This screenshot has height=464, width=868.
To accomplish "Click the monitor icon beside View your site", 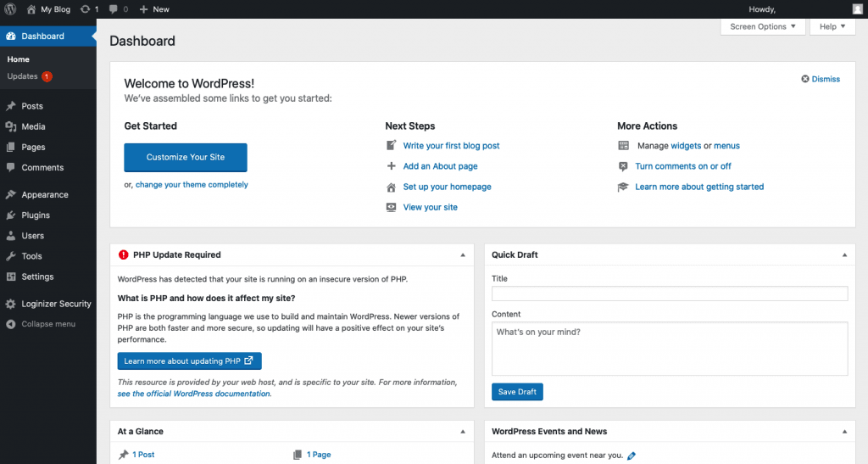I will click(391, 207).
